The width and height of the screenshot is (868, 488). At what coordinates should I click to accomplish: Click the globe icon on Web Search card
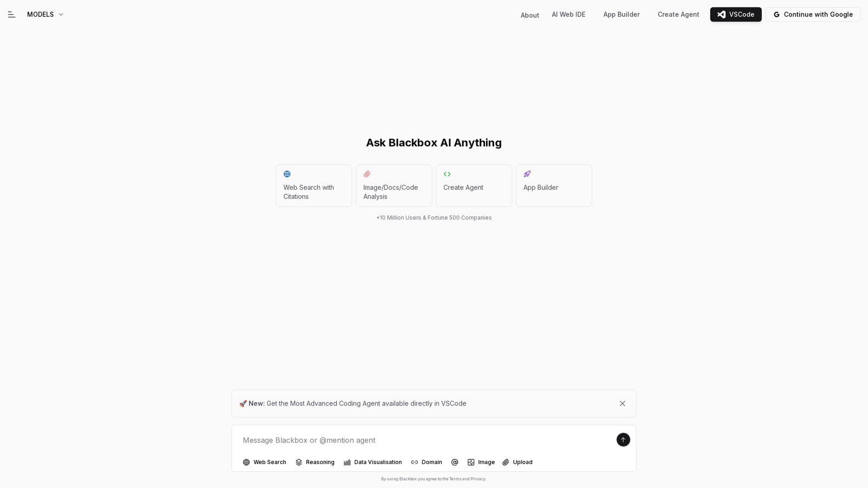[x=287, y=174]
